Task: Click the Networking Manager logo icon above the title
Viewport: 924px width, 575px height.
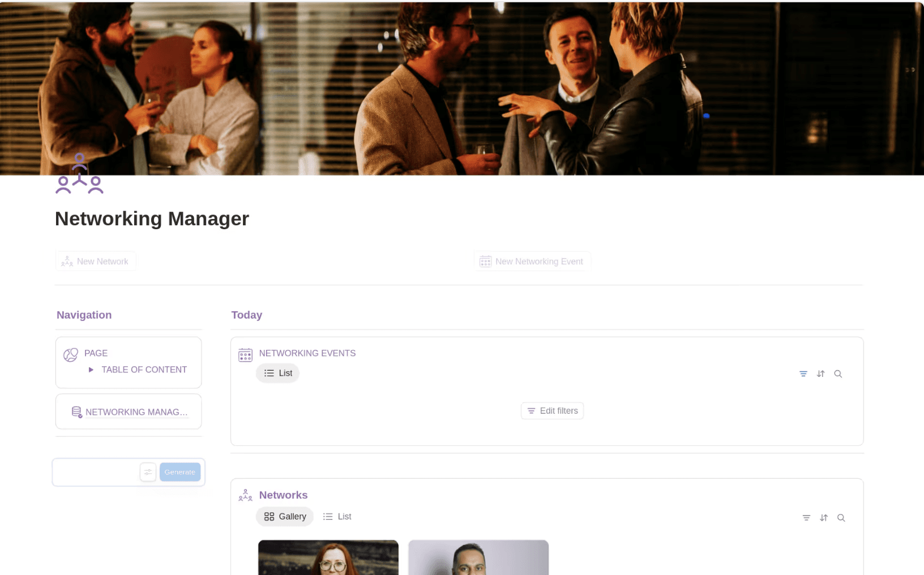Action: (x=79, y=174)
